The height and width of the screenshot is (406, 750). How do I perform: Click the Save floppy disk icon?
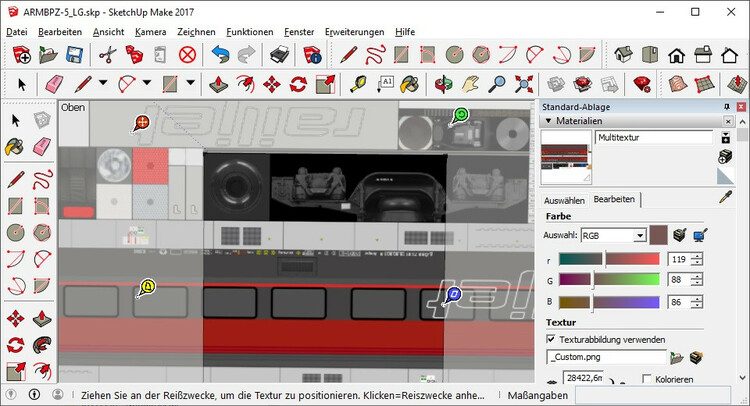click(x=75, y=55)
